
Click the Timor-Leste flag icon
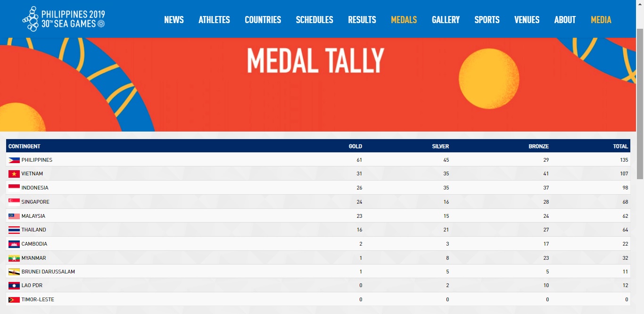point(14,300)
